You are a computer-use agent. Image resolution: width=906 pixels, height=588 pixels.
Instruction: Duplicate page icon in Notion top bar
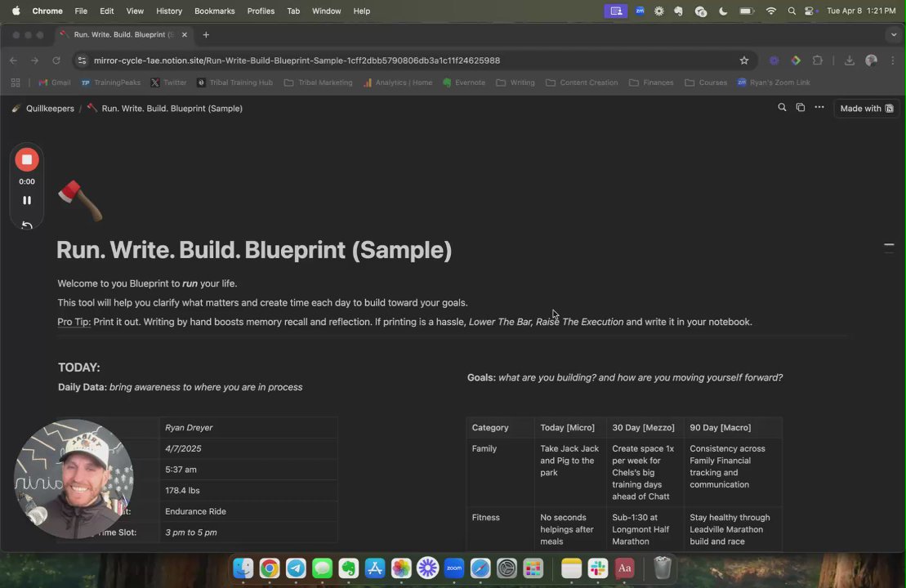click(801, 108)
